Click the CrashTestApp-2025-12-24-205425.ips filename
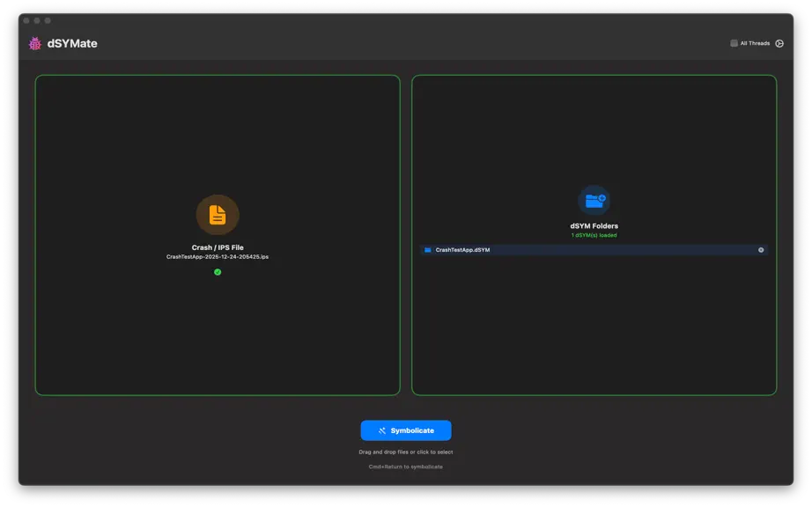Screen dimensions: 812x507 pyautogui.click(x=218, y=257)
